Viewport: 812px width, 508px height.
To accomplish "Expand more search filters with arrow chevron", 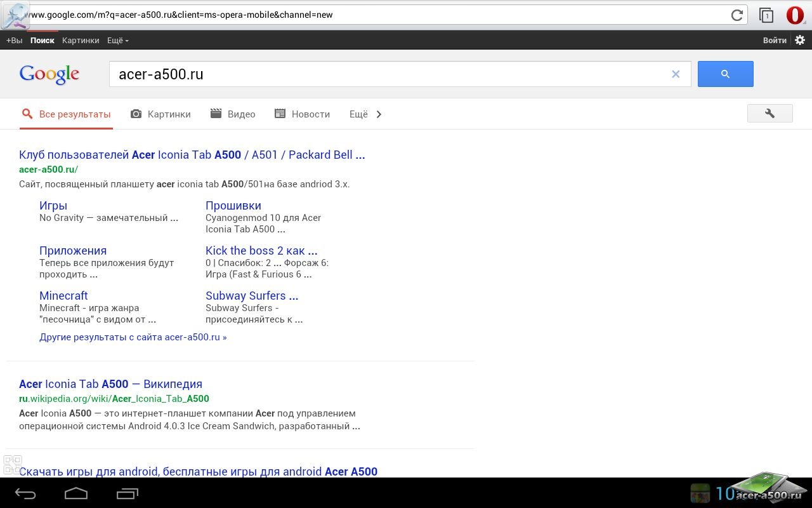I will tap(379, 114).
